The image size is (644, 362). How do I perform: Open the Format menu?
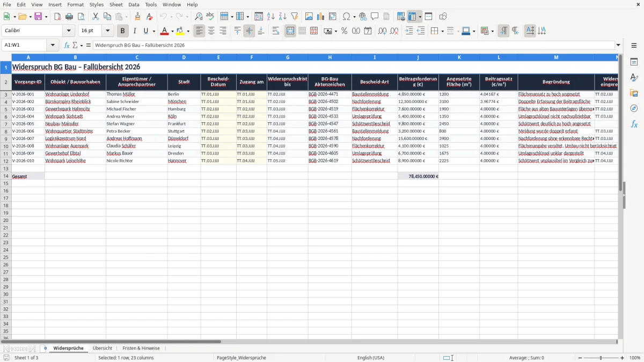coord(75,4)
